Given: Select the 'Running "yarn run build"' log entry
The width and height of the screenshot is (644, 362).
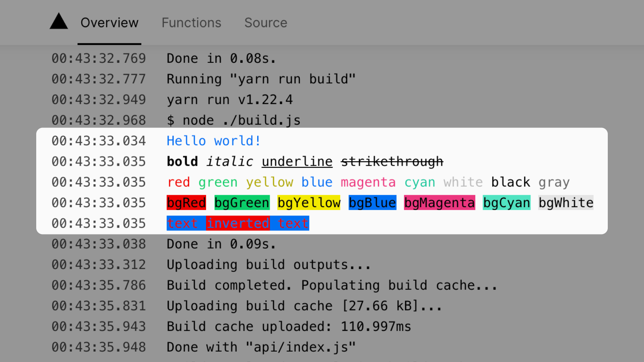Looking at the screenshot, I should 261,79.
